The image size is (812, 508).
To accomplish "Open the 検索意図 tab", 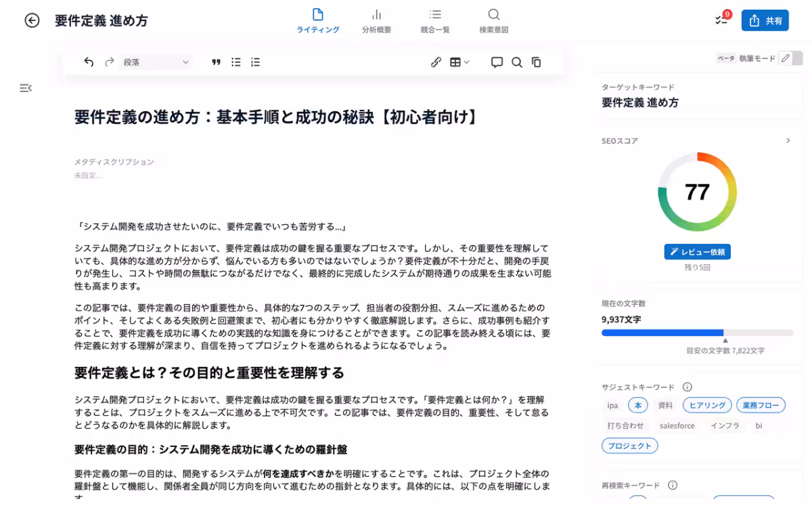I will [x=493, y=20].
